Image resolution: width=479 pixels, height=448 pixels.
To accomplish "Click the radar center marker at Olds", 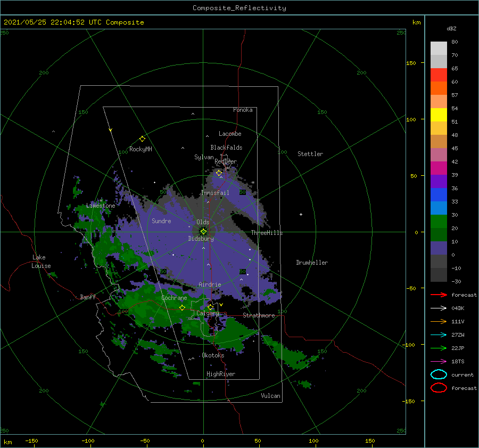I will point(203,232).
